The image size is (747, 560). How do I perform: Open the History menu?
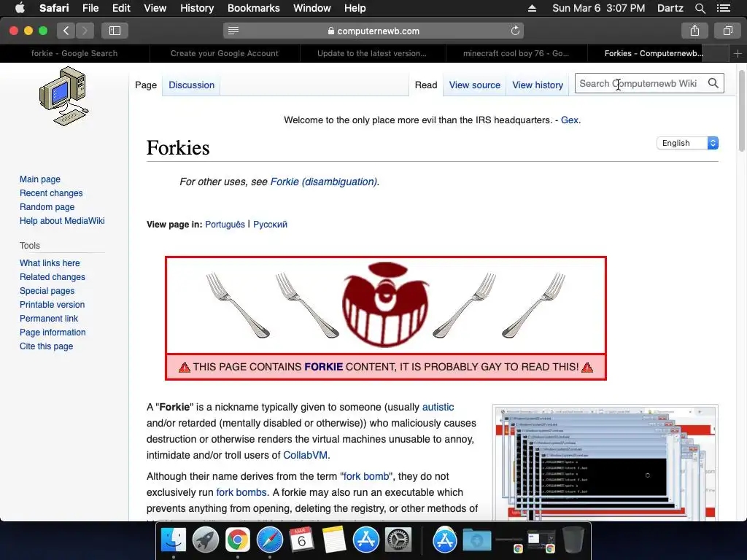[x=197, y=8]
